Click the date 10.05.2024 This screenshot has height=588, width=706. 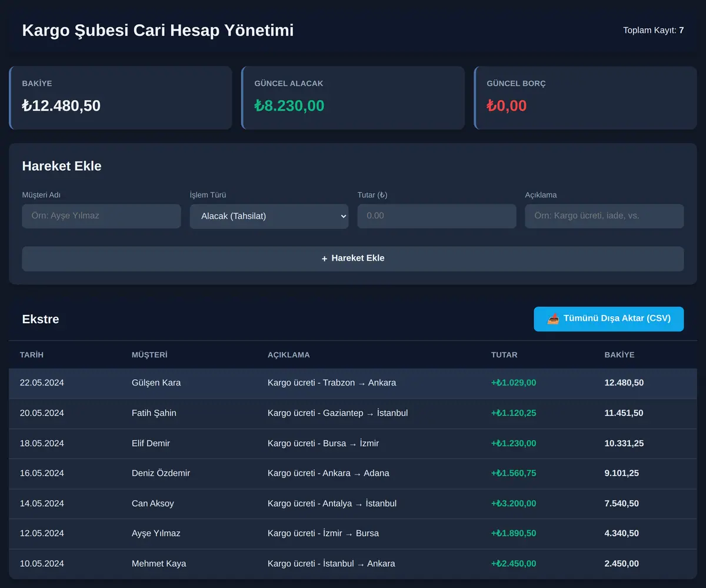coord(42,564)
